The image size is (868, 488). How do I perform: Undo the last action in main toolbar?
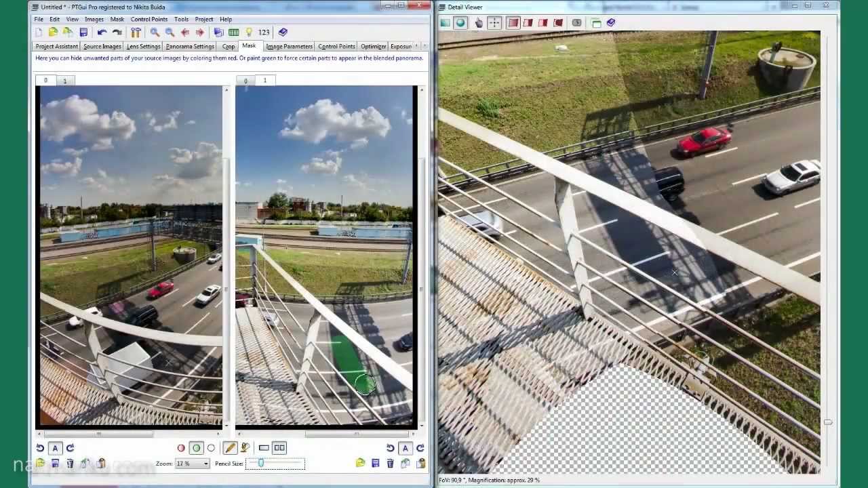pos(102,33)
